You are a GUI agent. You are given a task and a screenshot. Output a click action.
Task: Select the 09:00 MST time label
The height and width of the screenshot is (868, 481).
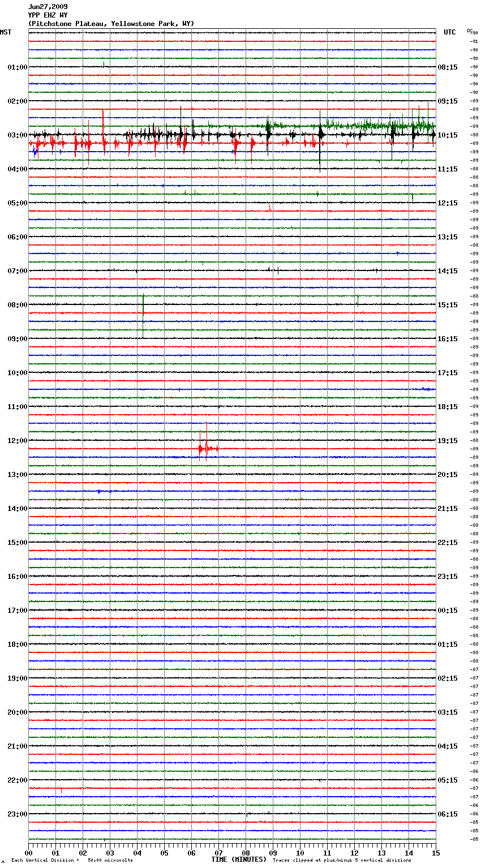click(18, 339)
